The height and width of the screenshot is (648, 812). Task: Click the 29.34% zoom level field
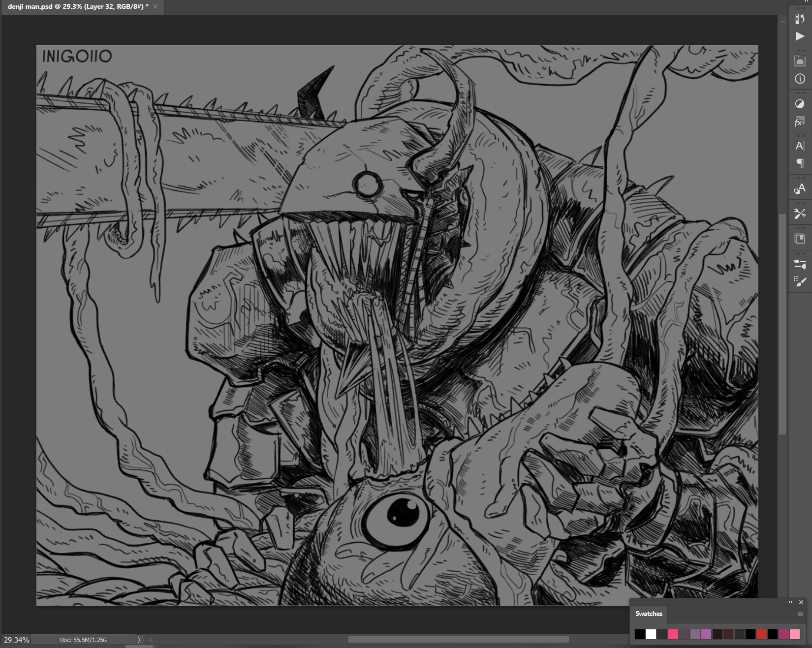point(16,640)
